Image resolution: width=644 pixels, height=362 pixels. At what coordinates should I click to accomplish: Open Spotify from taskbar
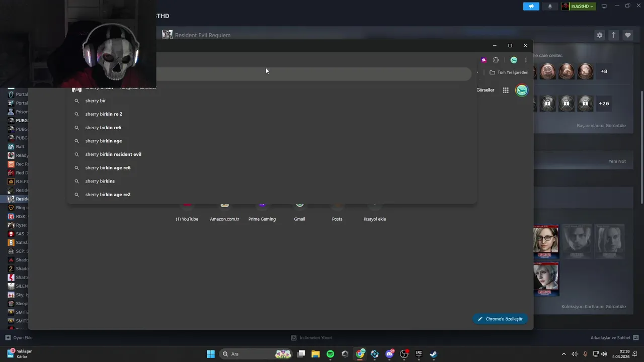(330, 354)
